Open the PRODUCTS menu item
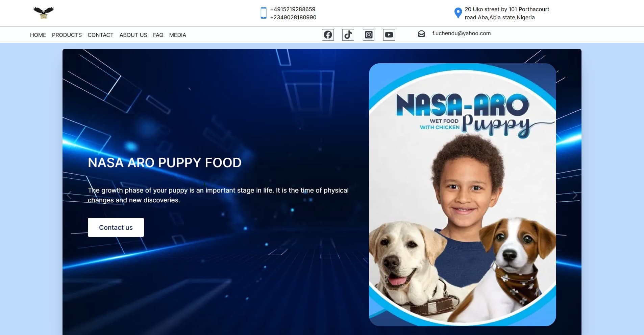The image size is (644, 335). pos(67,35)
